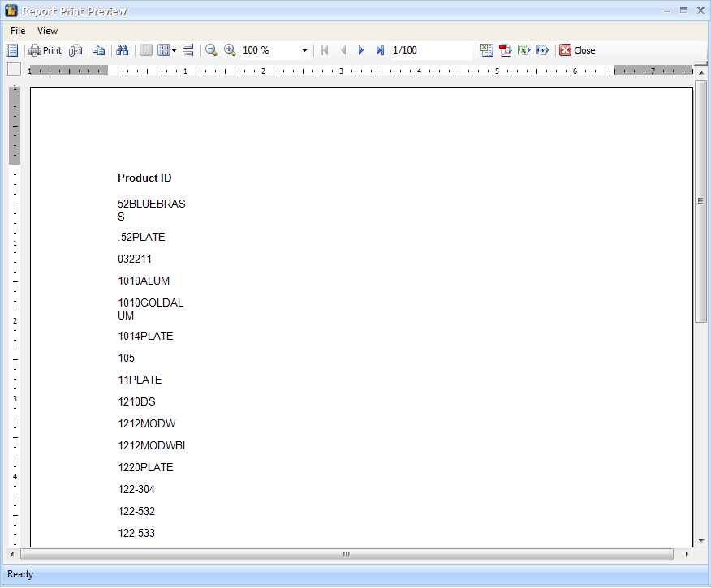Click the horizontal scrollbar left arrow

tap(12, 554)
